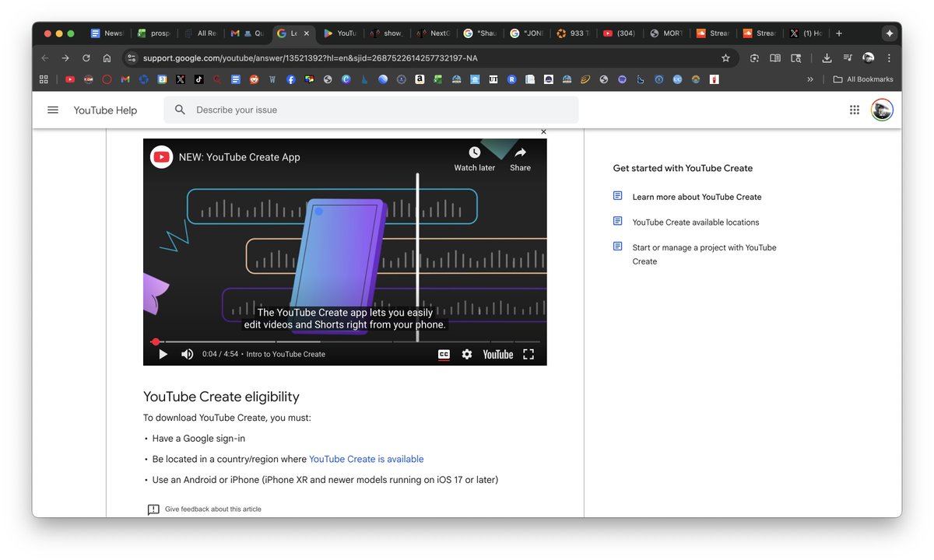The height and width of the screenshot is (560, 934).
Task: Open the All Bookmarks folder
Action: (863, 79)
